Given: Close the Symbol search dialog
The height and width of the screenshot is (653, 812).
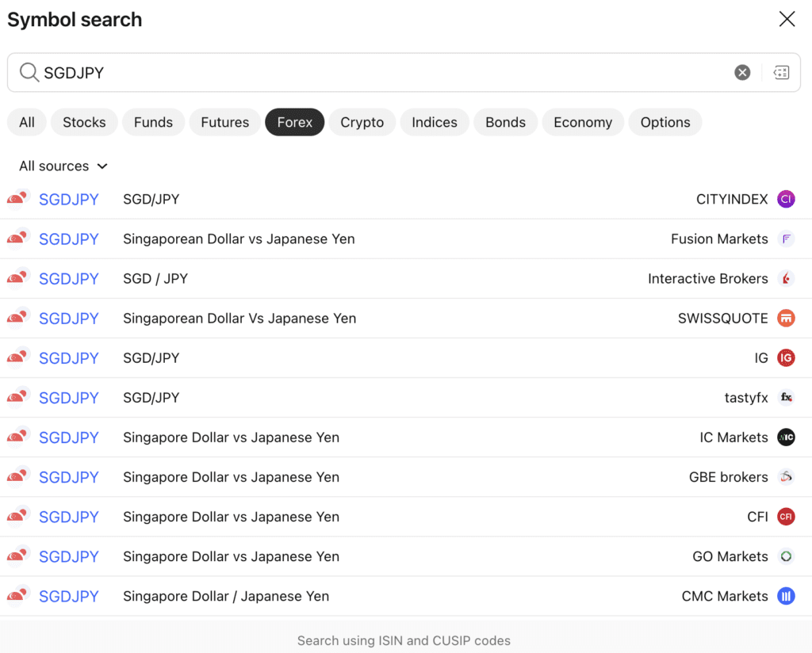Looking at the screenshot, I should click(787, 19).
